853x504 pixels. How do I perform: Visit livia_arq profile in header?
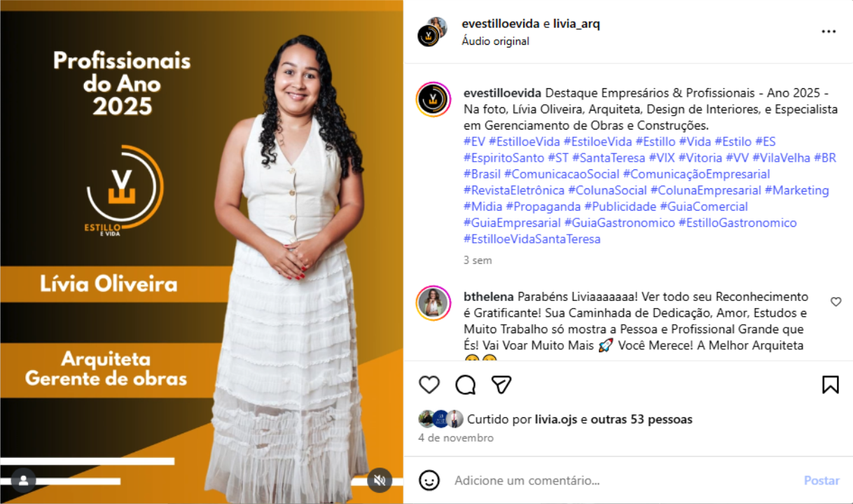tap(576, 24)
